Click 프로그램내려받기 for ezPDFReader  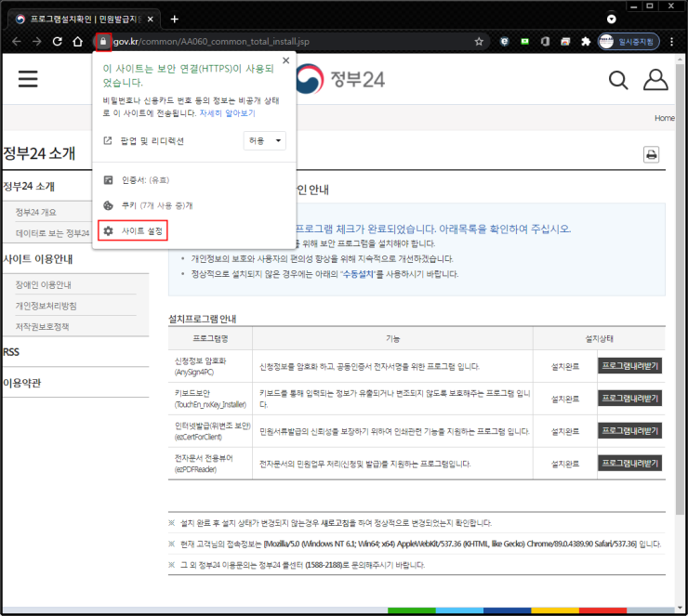(629, 463)
